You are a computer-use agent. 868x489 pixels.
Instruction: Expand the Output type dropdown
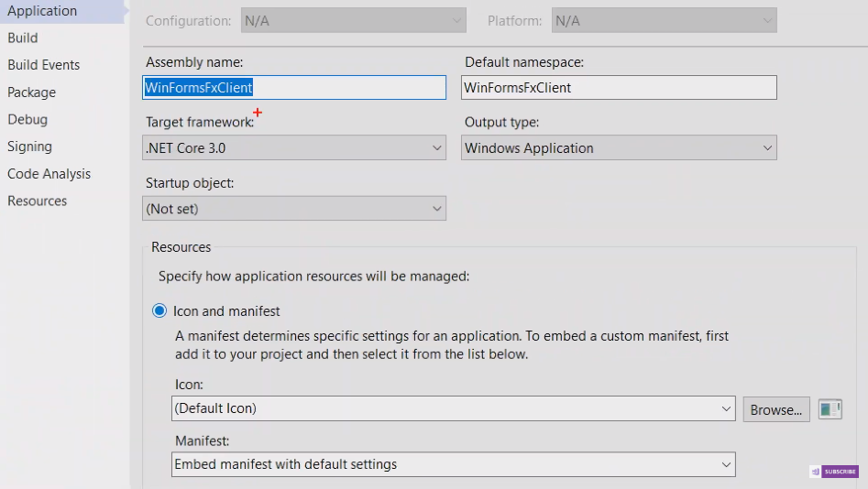[618, 147]
